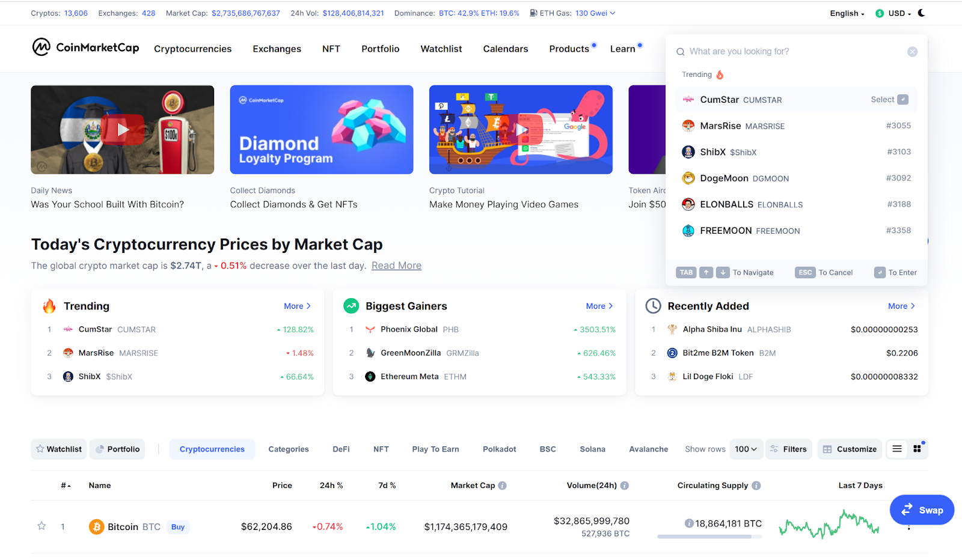Click the Bit2me B2M Token icon
This screenshot has width=962, height=560.
pos(672,353)
